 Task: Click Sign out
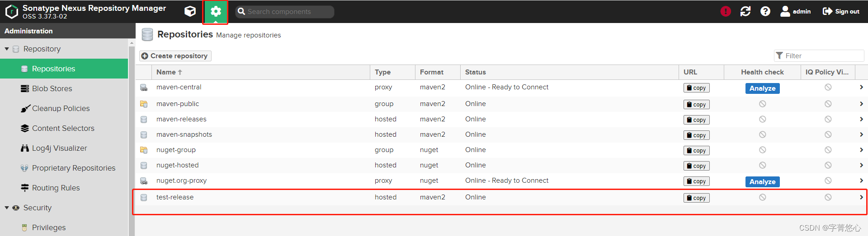[841, 11]
